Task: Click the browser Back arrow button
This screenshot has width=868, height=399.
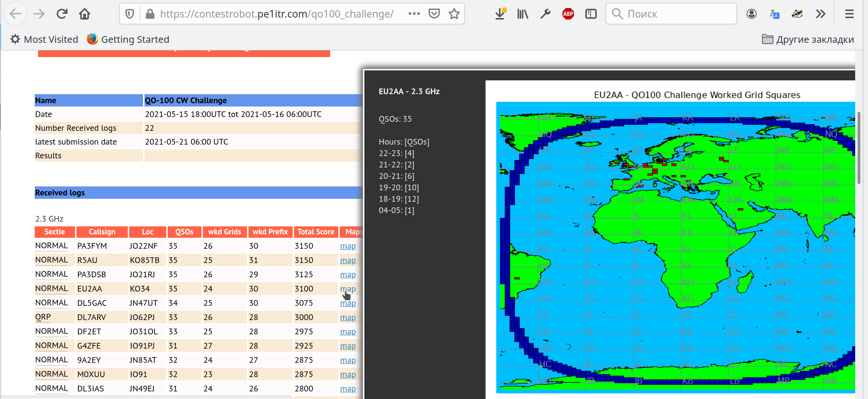Action: click(x=16, y=14)
